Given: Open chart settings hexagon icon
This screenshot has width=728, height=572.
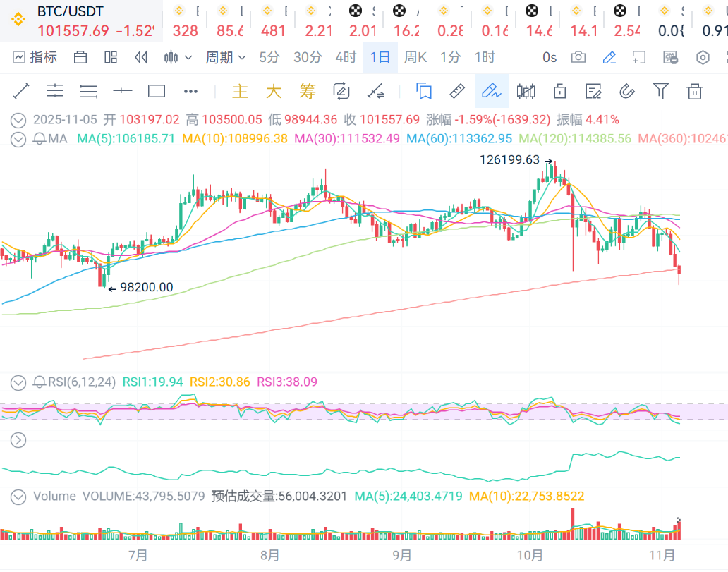Looking at the screenshot, I should pyautogui.click(x=703, y=57).
